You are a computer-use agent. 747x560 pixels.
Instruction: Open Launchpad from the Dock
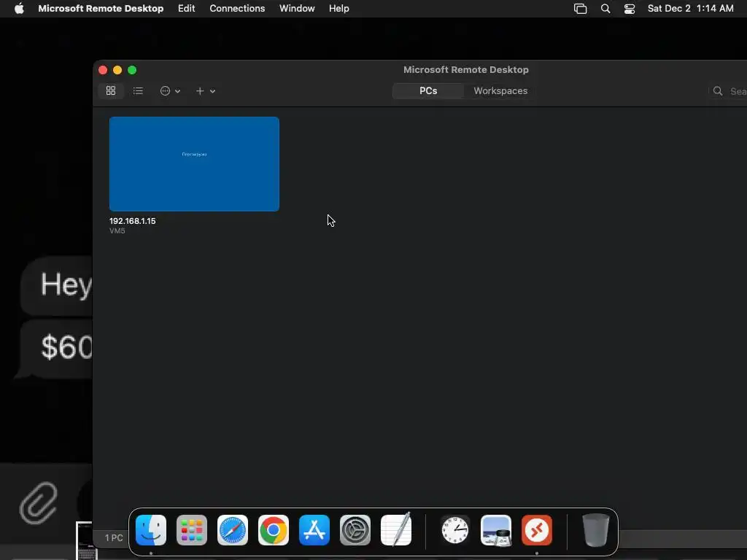[x=192, y=530]
